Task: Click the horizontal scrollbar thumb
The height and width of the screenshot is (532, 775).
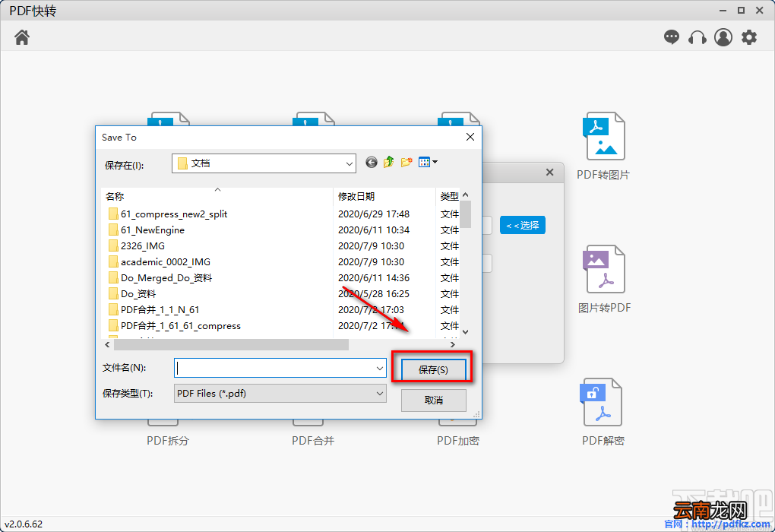Action: pyautogui.click(x=231, y=344)
